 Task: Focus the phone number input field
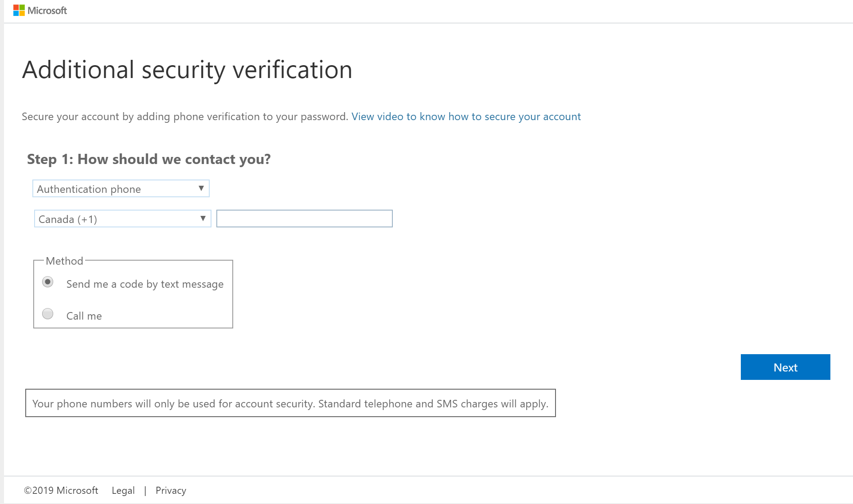coord(304,219)
